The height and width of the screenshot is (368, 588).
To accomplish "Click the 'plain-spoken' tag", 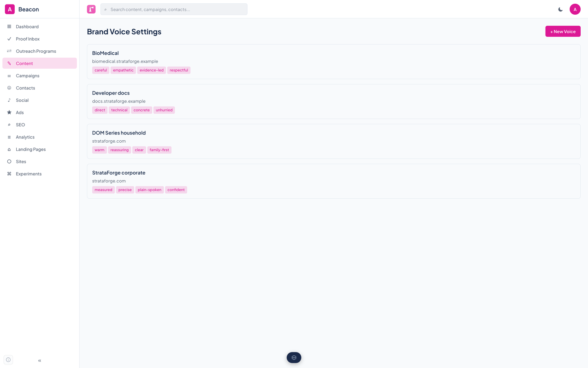I will tap(149, 190).
